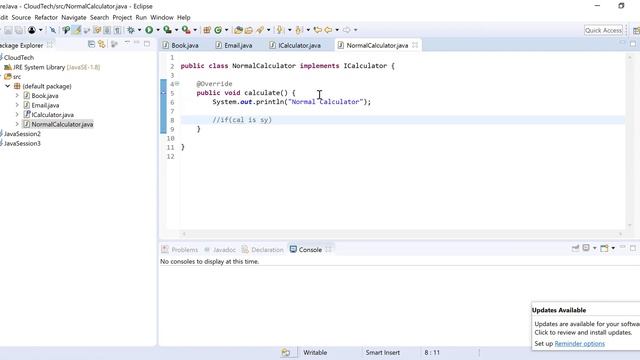This screenshot has height=360, width=640.
Task: Click the Coverage launch icon
Action: coord(167,30)
